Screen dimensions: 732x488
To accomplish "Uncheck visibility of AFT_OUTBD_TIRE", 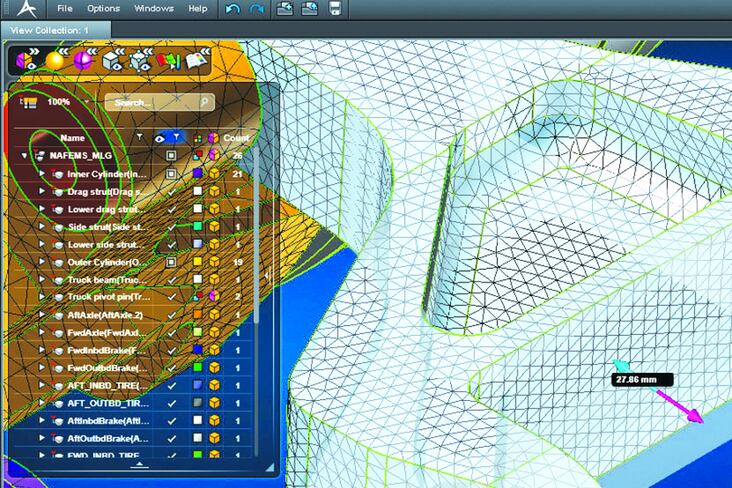I will point(171,403).
